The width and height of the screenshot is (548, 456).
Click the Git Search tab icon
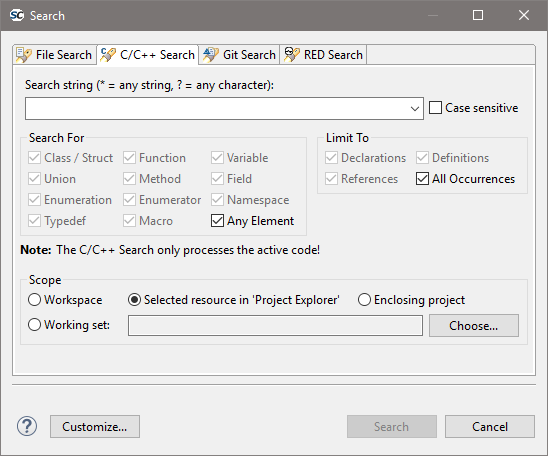coord(211,55)
